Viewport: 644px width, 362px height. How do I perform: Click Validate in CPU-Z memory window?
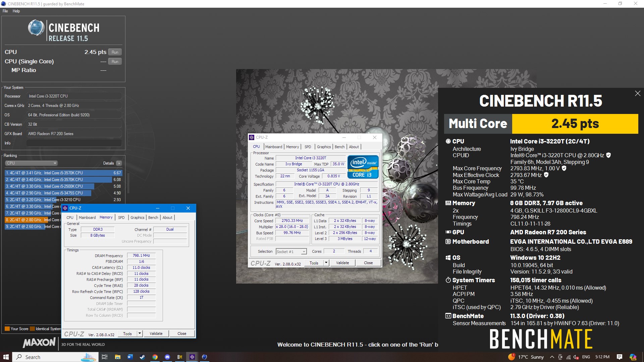pyautogui.click(x=156, y=334)
